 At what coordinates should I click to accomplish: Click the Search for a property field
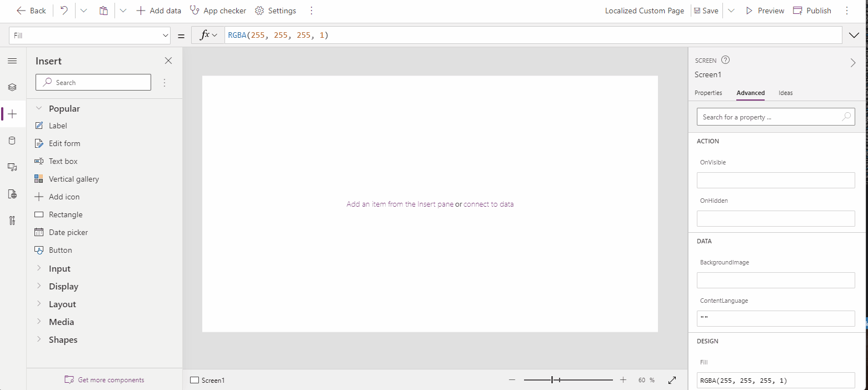[776, 117]
